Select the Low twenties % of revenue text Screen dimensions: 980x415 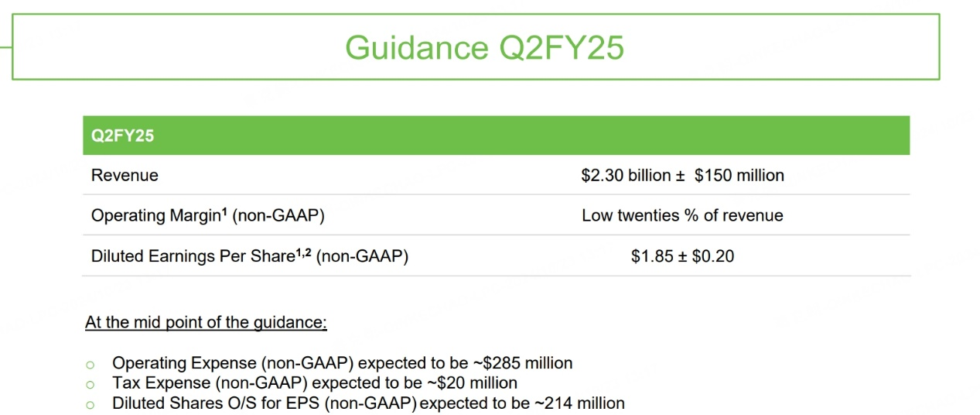tap(682, 216)
